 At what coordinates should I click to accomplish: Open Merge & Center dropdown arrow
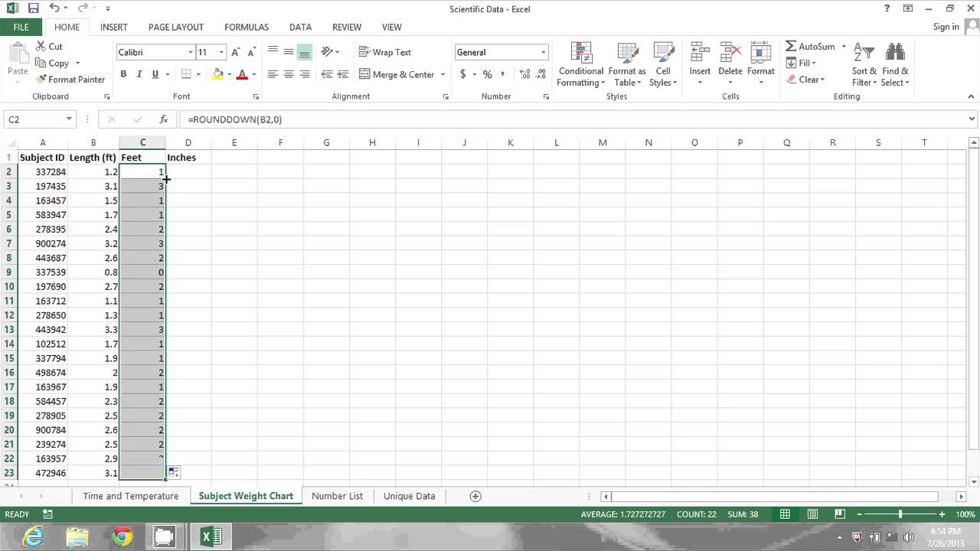pyautogui.click(x=443, y=74)
